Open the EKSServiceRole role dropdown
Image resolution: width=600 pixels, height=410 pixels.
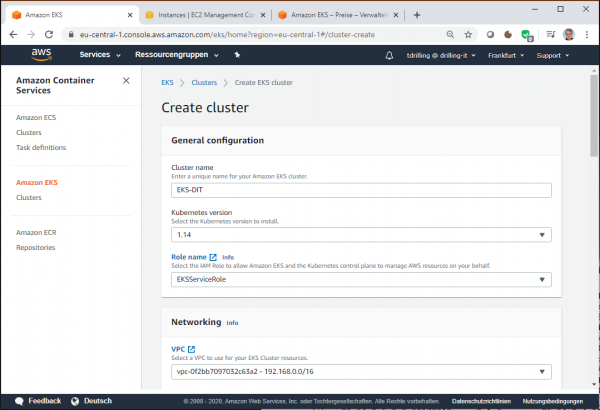click(361, 279)
